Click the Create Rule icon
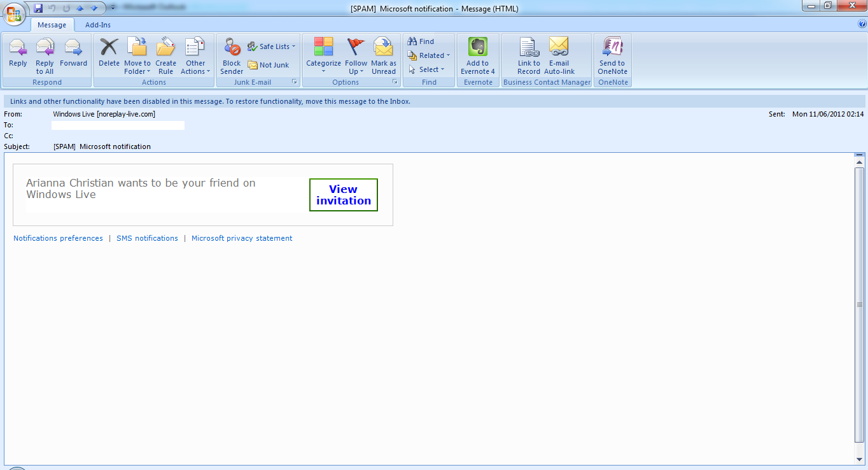 click(165, 55)
